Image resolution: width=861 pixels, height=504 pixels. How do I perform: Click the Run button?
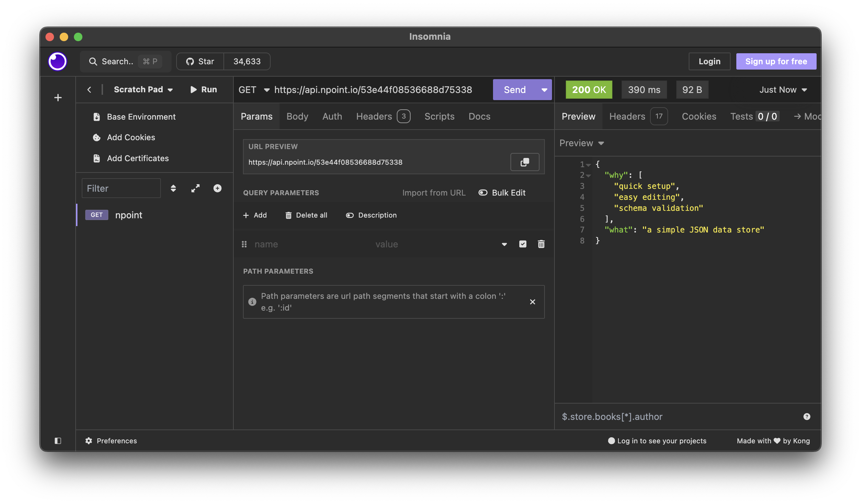pyautogui.click(x=204, y=90)
